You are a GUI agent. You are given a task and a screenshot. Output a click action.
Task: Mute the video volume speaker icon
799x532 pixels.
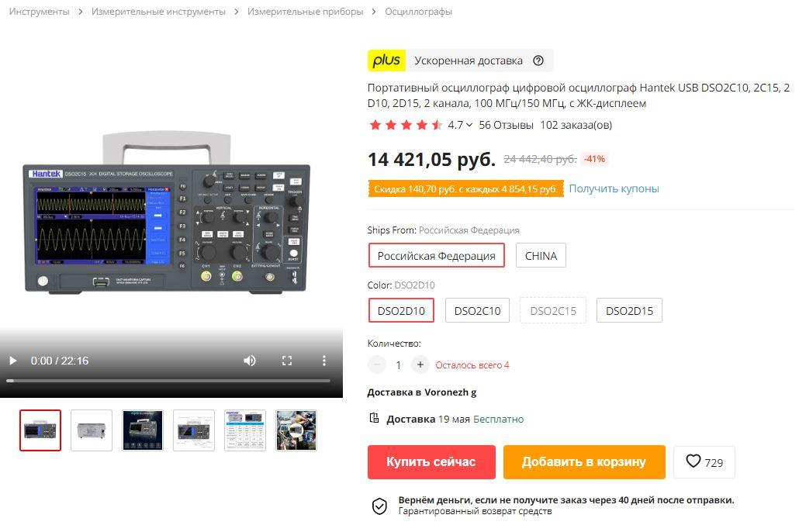tap(249, 361)
